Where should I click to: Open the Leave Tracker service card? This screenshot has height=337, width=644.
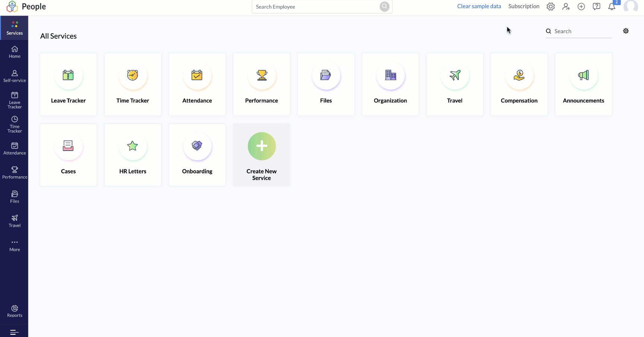tap(68, 84)
